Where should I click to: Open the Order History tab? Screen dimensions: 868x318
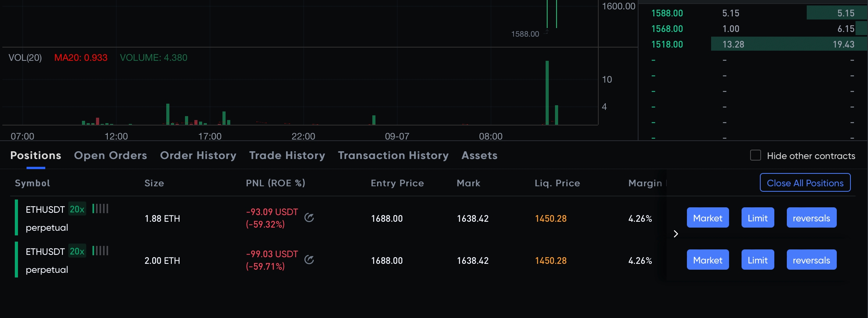[x=198, y=155]
